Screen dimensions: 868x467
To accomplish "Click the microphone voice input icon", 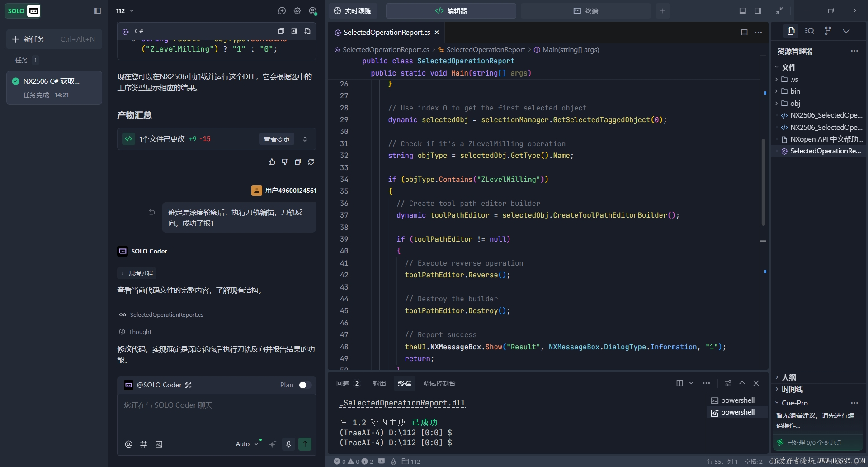I will [288, 444].
